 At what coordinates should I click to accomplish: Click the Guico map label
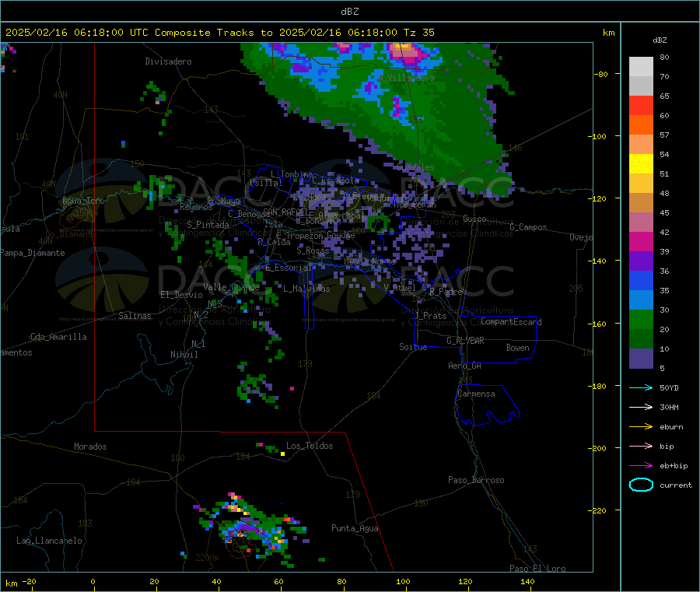[474, 219]
